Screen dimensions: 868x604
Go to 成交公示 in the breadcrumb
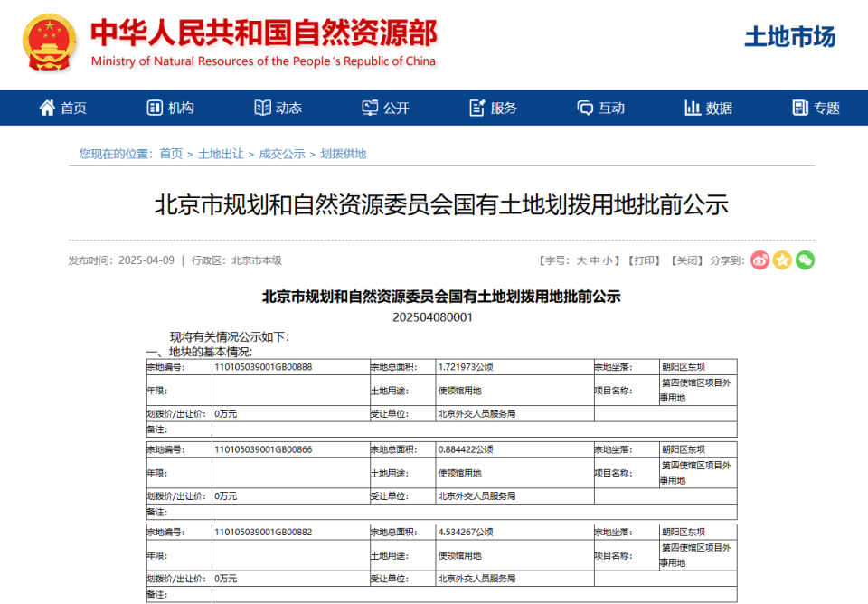click(x=282, y=154)
